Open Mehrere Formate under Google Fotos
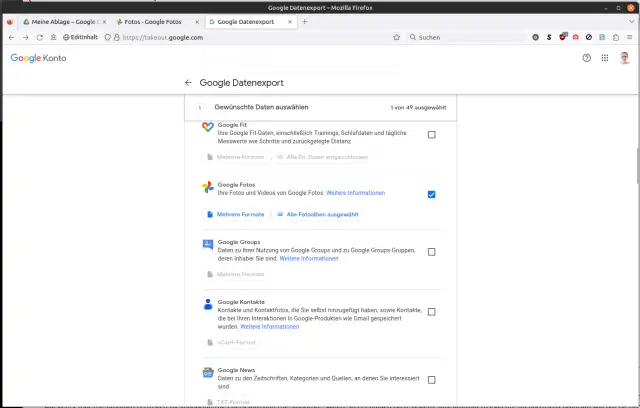Viewport: 640px width, 408px height. pos(236,214)
